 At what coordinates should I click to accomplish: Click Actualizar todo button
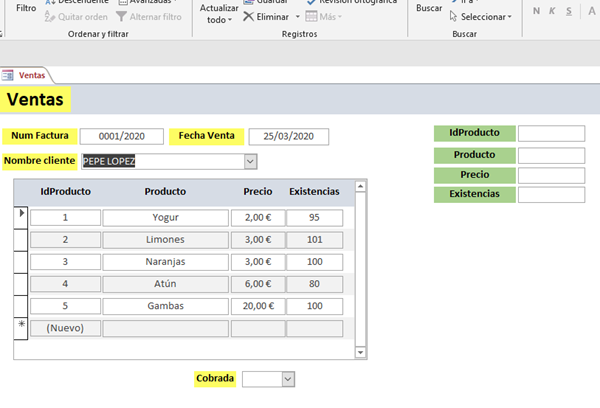click(x=219, y=13)
